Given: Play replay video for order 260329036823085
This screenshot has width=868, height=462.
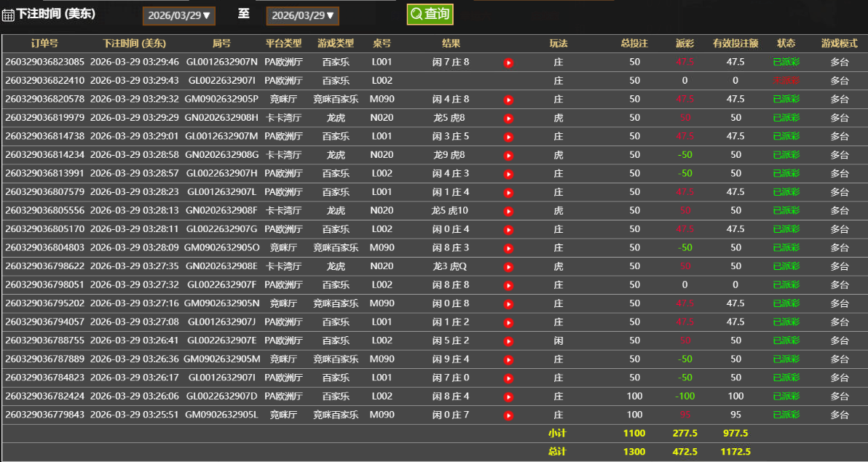Looking at the screenshot, I should [x=508, y=63].
